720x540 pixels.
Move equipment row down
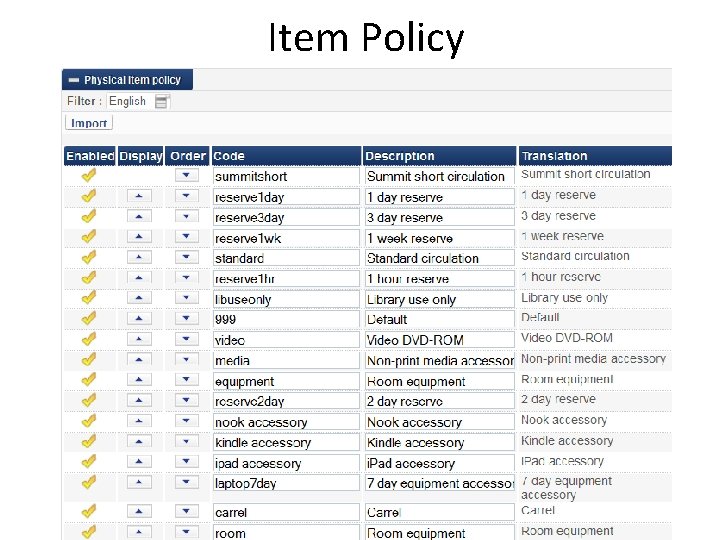[186, 380]
